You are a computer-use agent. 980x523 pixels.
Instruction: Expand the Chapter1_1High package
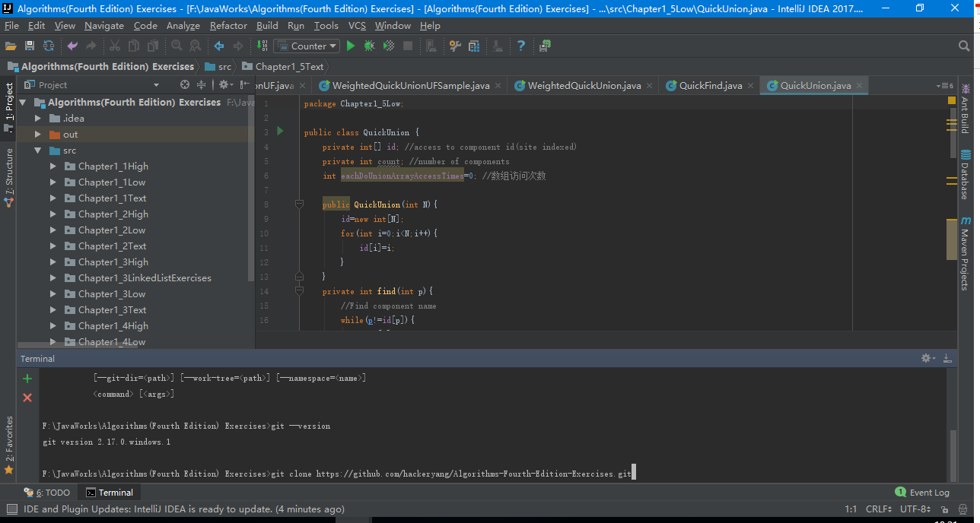(53, 166)
